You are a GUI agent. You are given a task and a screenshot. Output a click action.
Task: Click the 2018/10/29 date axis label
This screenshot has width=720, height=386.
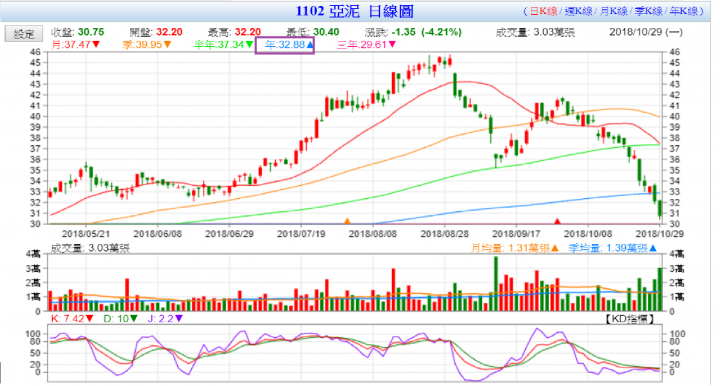(x=659, y=234)
